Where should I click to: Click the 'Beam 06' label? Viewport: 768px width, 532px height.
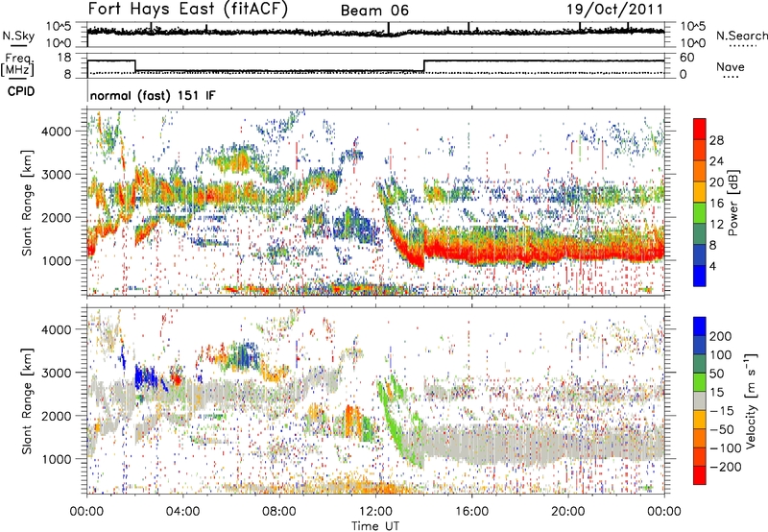[x=374, y=11]
